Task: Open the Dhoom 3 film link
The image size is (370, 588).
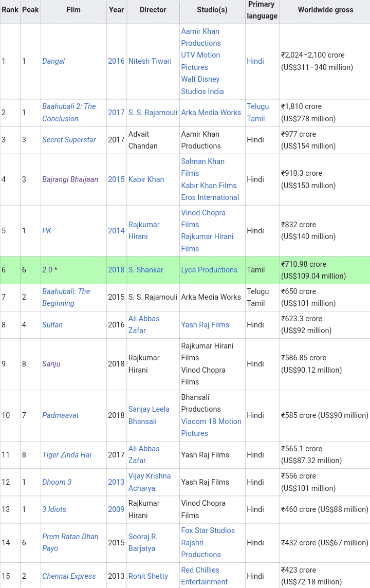Action: tap(57, 482)
